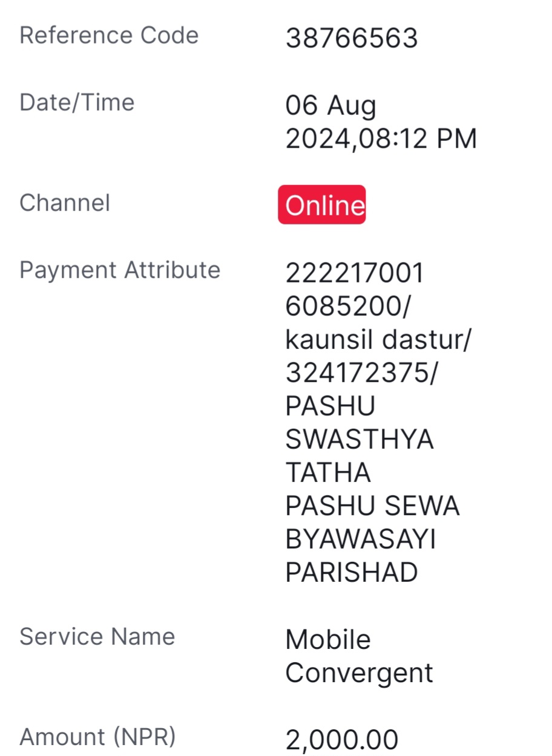Tap the Payment Attribute label
Viewport: 552px width, 756px height.
click(x=120, y=270)
